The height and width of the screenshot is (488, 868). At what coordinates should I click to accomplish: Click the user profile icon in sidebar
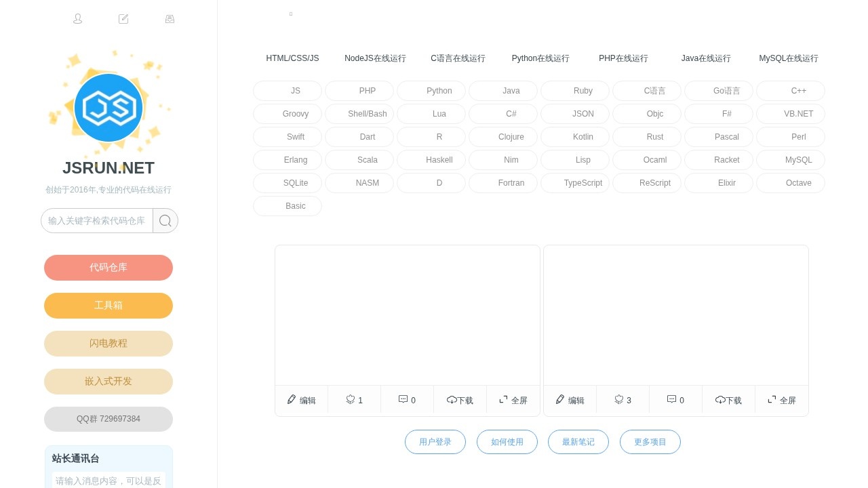[77, 19]
